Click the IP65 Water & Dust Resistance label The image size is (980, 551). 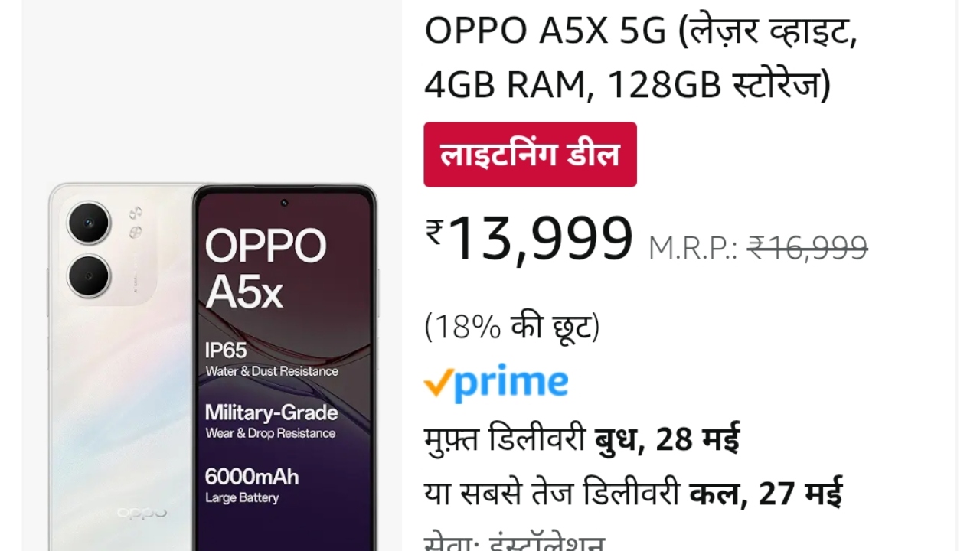pyautogui.click(x=271, y=360)
